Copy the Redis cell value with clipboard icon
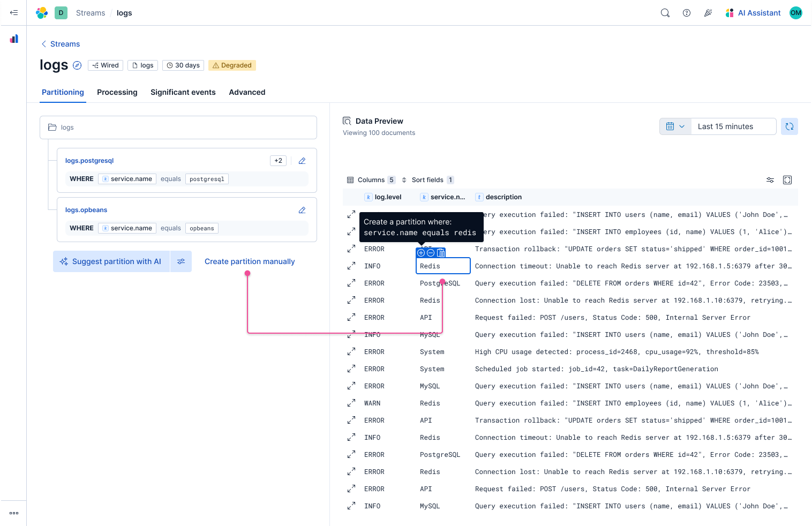The height and width of the screenshot is (526, 812). pos(441,253)
